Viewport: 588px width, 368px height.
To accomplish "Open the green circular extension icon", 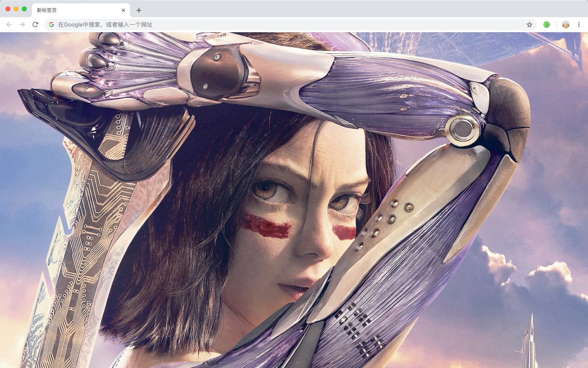I will (547, 24).
